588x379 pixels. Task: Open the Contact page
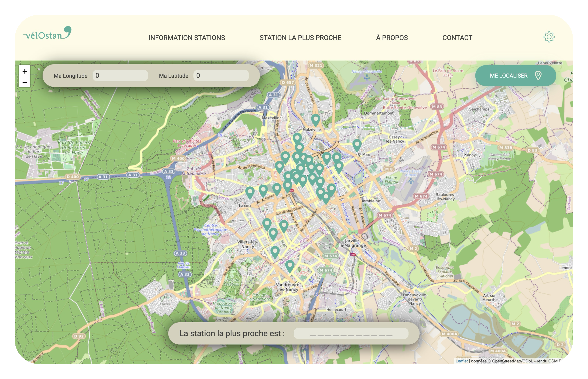point(457,38)
